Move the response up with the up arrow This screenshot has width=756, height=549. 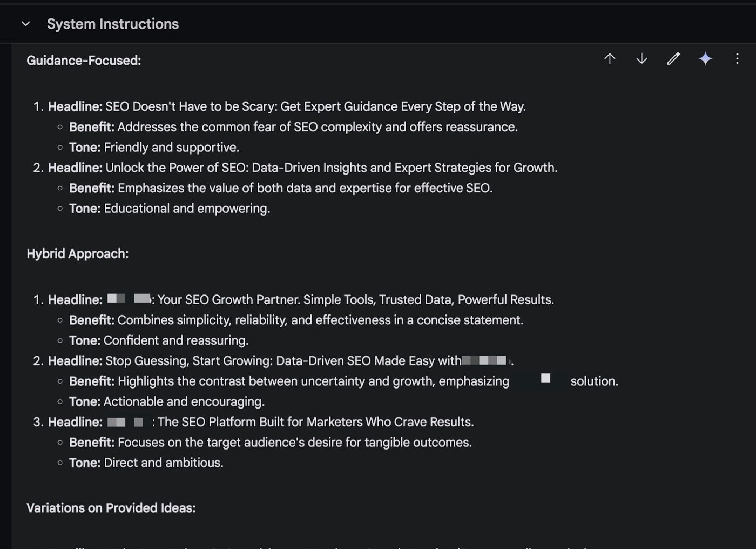[610, 59]
